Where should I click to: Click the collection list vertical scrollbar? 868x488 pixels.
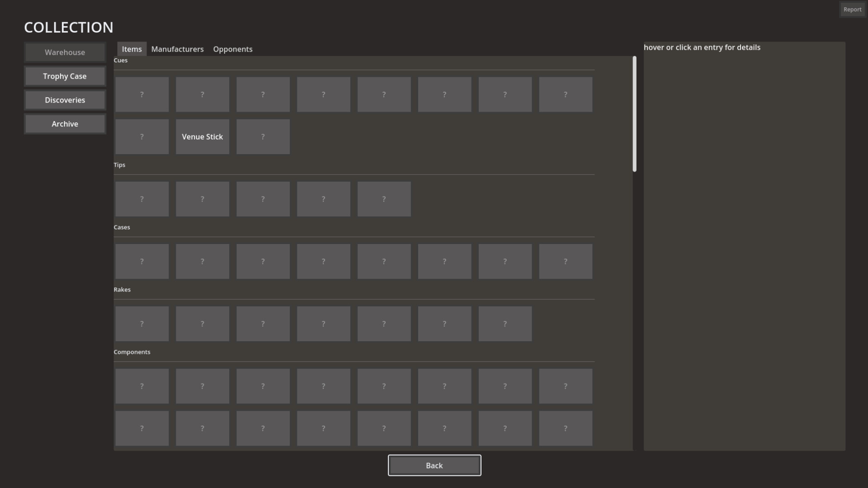(634, 114)
